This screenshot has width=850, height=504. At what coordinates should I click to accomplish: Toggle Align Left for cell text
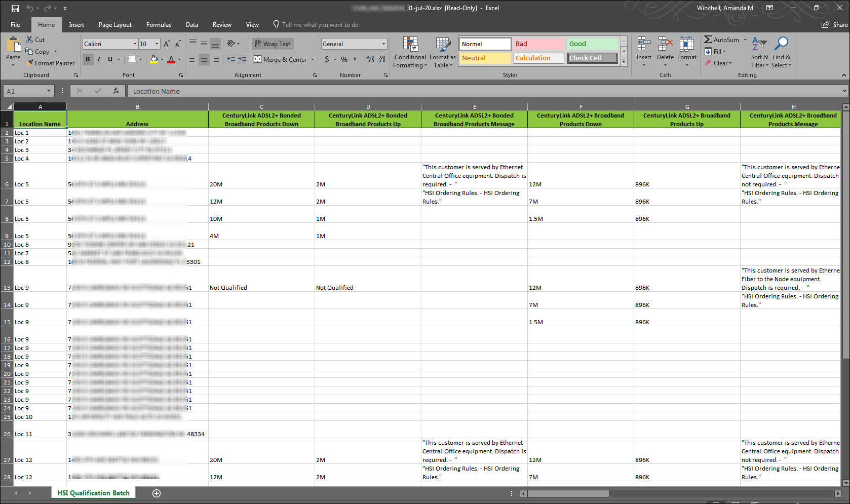click(x=193, y=59)
